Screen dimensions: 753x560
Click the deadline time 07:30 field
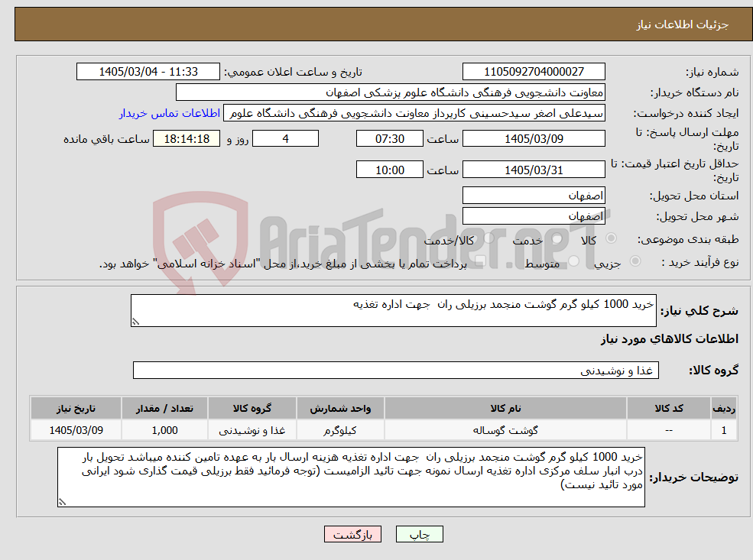pos(389,139)
